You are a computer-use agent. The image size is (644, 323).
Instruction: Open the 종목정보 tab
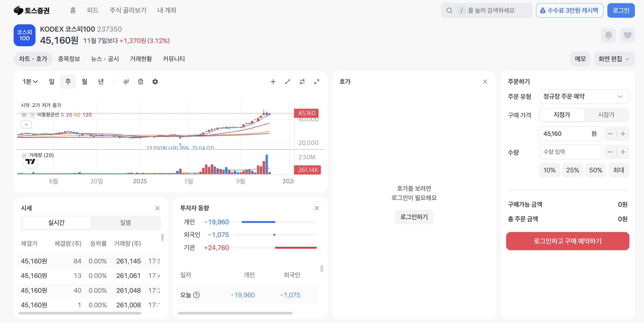[x=69, y=59]
